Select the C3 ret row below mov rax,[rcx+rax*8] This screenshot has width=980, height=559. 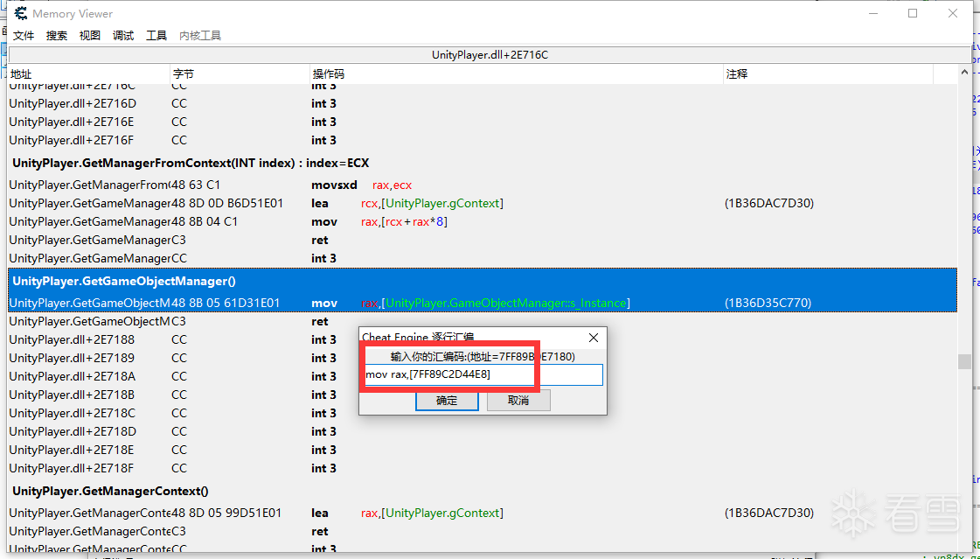pos(482,240)
